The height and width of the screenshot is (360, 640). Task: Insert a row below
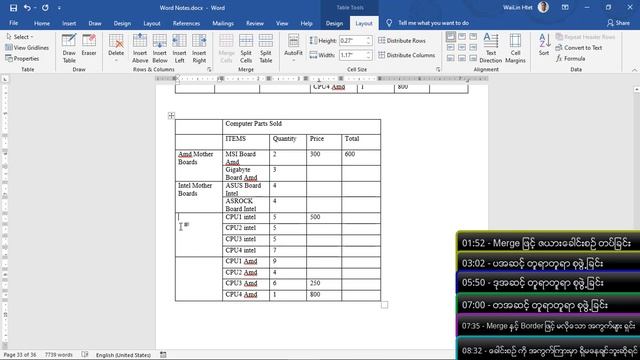[160, 48]
